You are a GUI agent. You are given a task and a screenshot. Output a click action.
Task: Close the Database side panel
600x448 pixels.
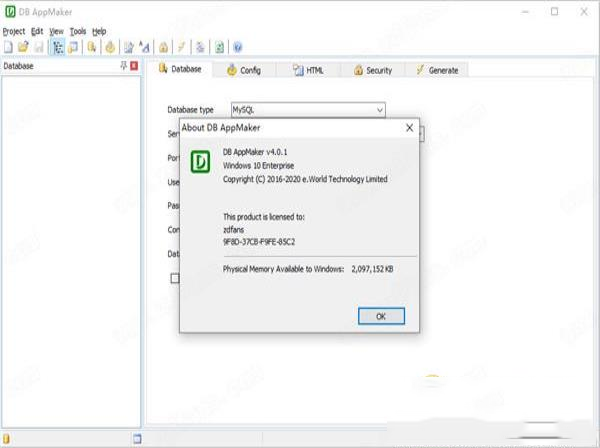(134, 65)
